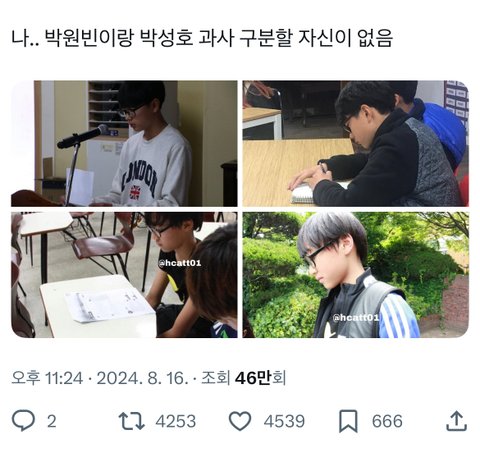Click the @hcatt01 watermark on outdoor photo
480x453 pixels.
[356, 317]
